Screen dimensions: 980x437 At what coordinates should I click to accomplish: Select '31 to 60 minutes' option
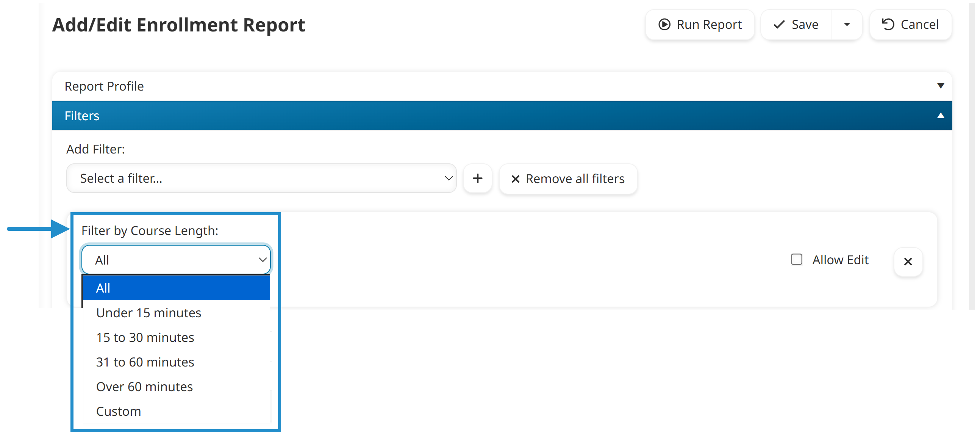tap(145, 362)
